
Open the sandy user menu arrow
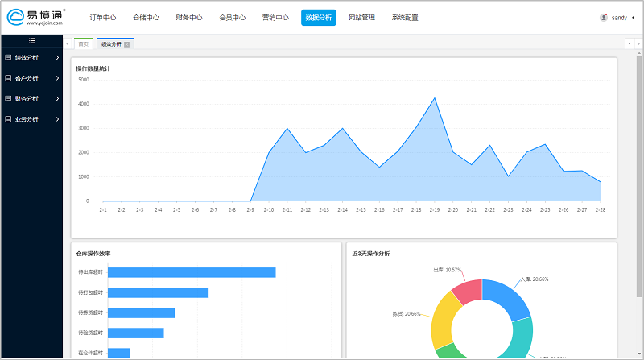634,17
